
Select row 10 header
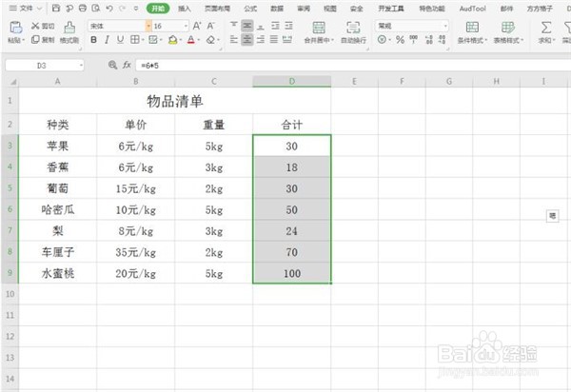tap(10, 294)
